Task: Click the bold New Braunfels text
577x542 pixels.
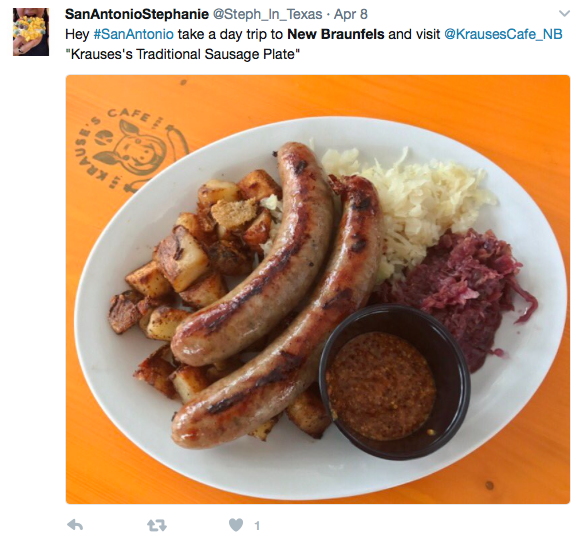Action: point(336,34)
